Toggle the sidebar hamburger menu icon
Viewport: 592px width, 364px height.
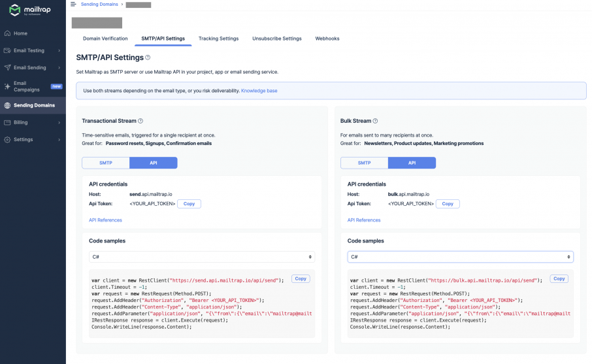coord(73,5)
